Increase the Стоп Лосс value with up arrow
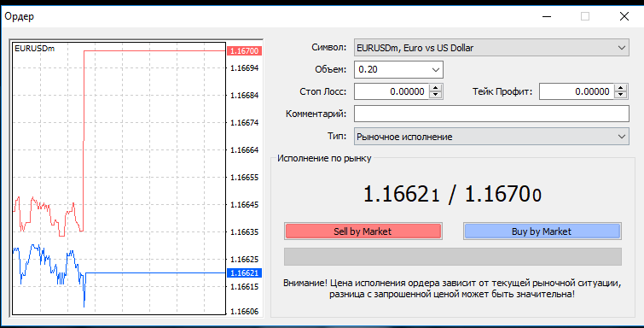 tap(435, 88)
